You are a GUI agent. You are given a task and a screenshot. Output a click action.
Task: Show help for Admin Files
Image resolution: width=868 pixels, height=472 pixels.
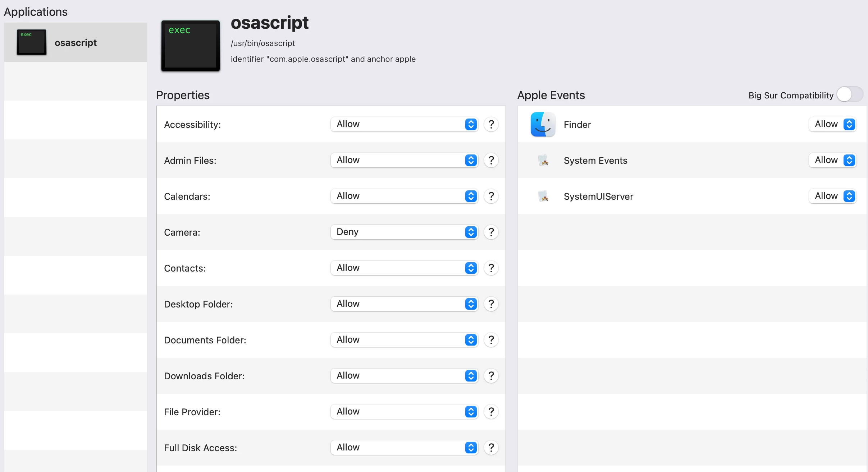tap(491, 160)
